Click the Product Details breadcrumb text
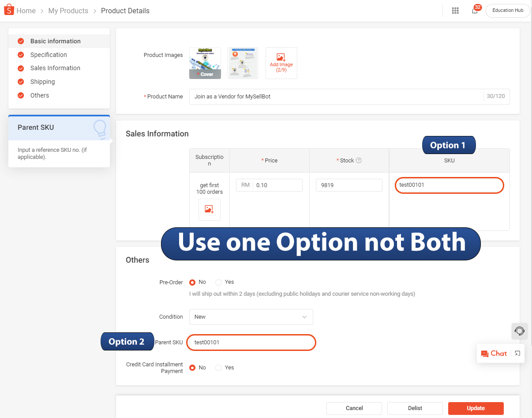Image resolution: width=532 pixels, height=418 pixels. pos(125,11)
